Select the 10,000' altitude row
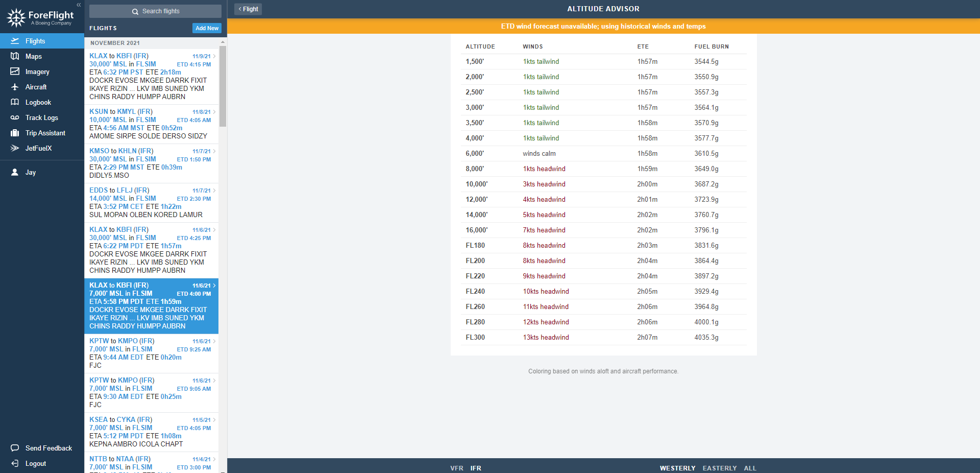980x473 pixels. (603, 184)
